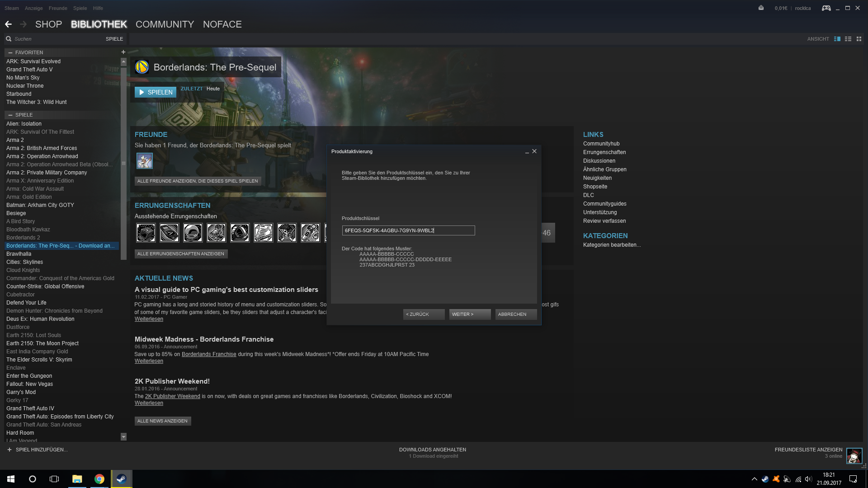Open the eighth pending achievement icon

[310, 233]
